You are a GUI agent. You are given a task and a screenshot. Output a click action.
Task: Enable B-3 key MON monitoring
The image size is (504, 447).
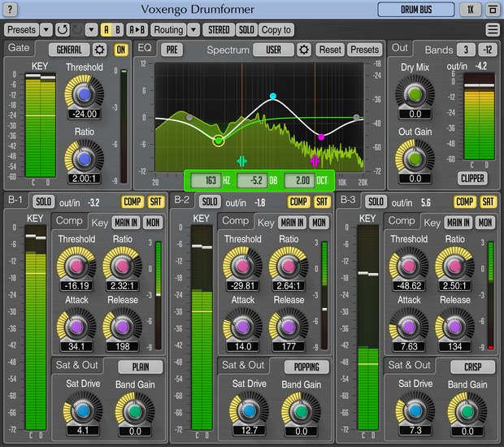pyautogui.click(x=485, y=223)
